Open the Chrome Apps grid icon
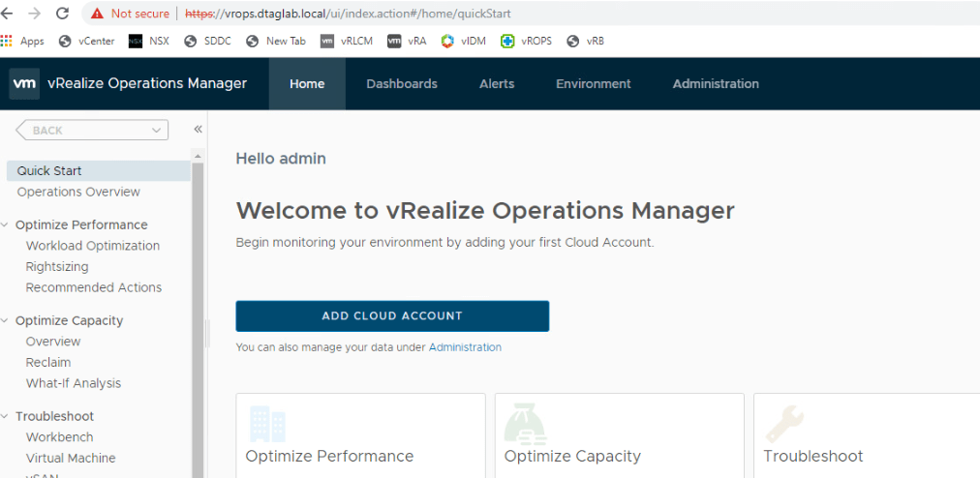The width and height of the screenshot is (980, 478). 7,41
